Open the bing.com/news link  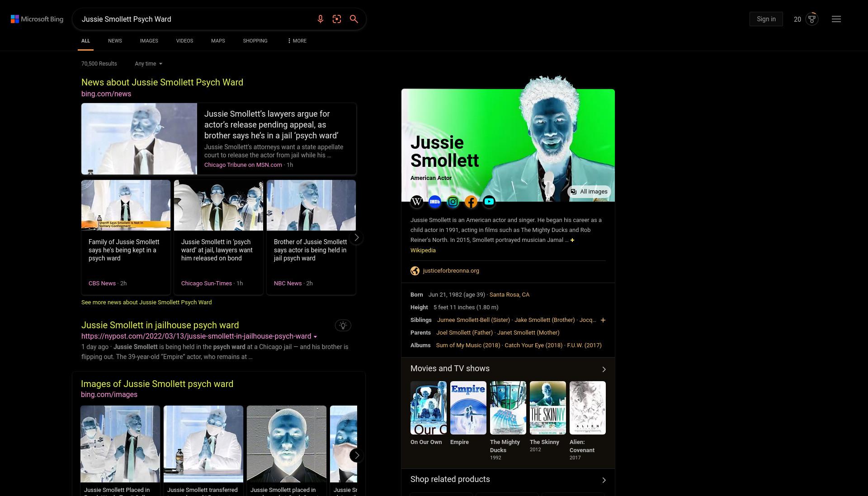pyautogui.click(x=106, y=94)
